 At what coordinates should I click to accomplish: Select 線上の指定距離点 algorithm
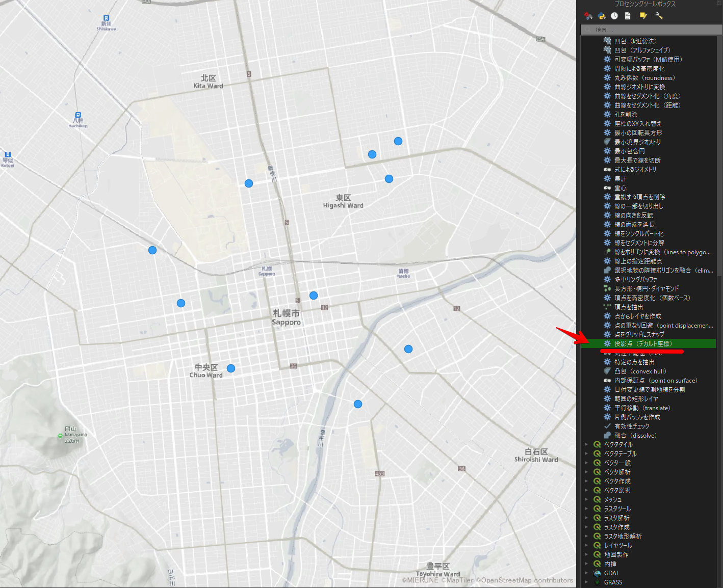click(x=638, y=261)
